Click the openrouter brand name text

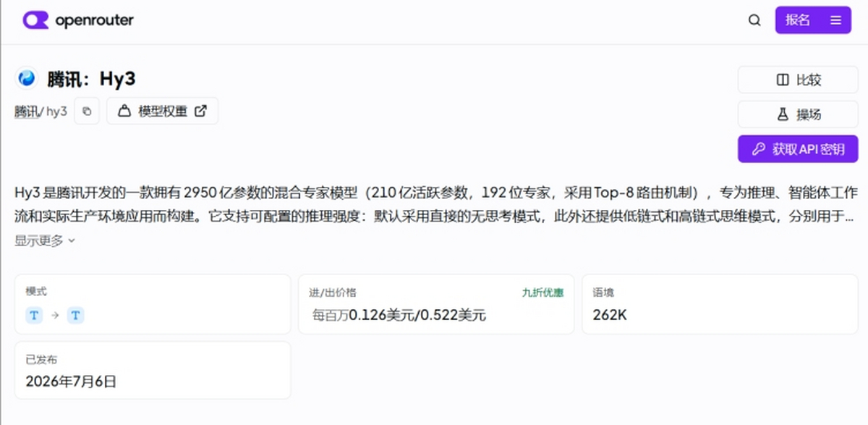(95, 20)
